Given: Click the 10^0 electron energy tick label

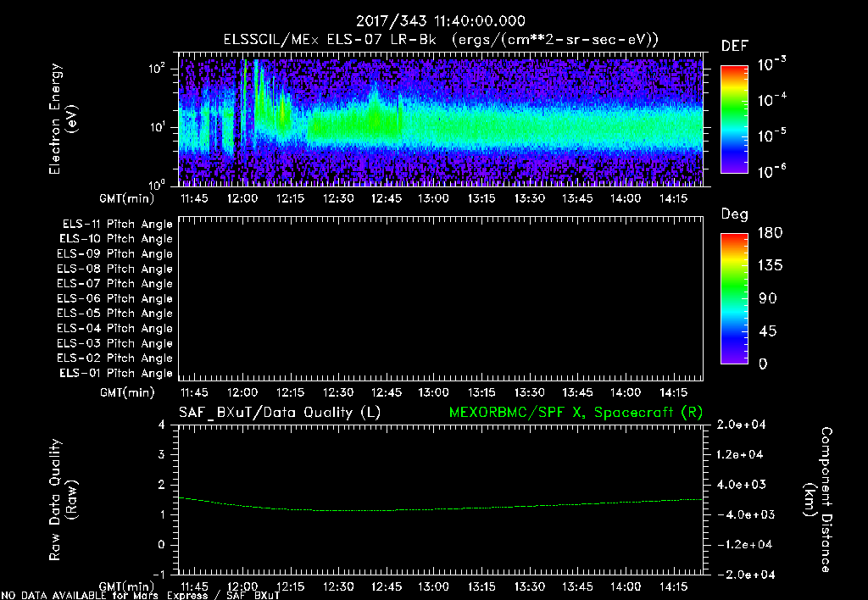Looking at the screenshot, I should [x=157, y=184].
